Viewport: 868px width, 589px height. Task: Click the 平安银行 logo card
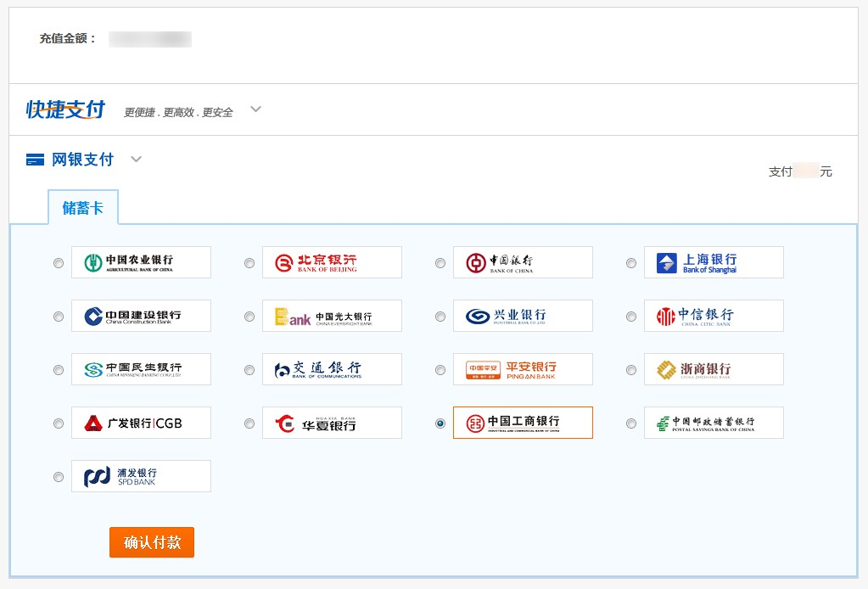(524, 369)
